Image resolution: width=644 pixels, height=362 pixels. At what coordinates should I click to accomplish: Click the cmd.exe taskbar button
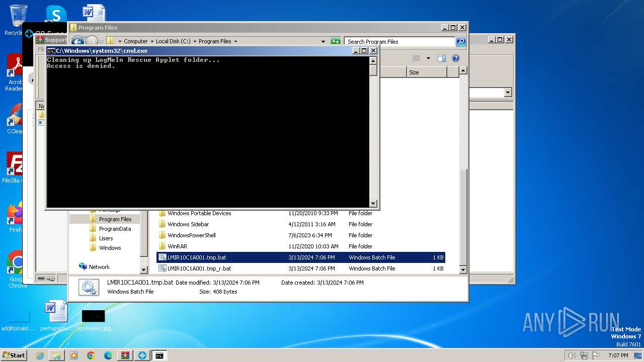click(159, 355)
